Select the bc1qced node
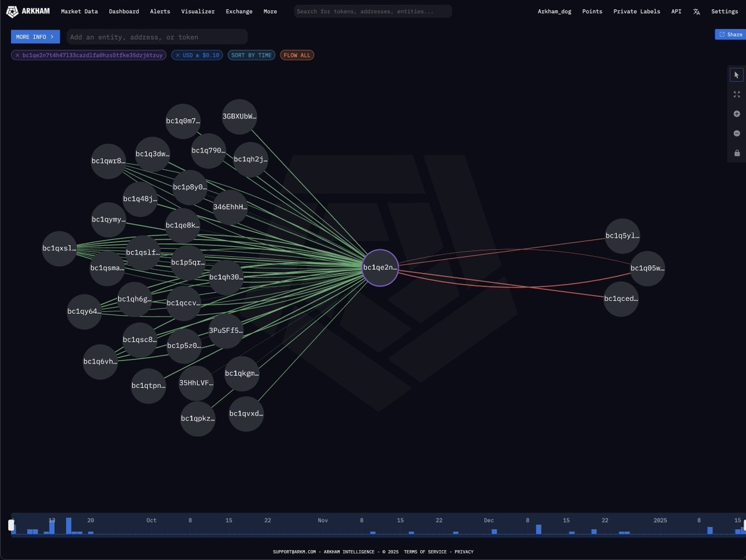746x560 pixels. coord(621,299)
